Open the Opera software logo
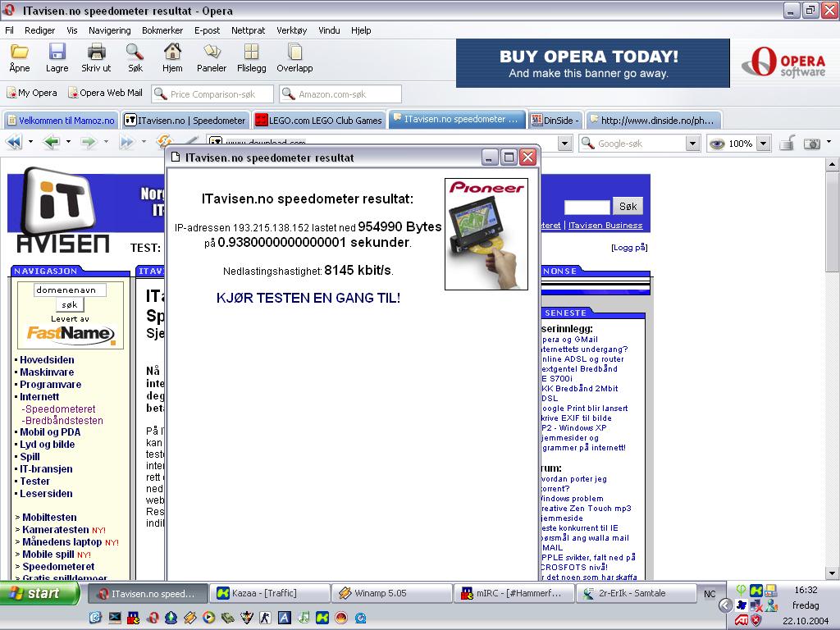 pos(784,62)
